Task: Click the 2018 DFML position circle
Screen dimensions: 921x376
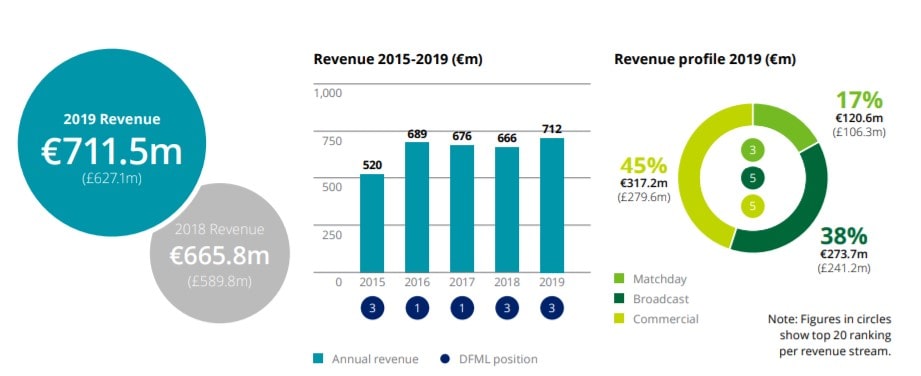Action: [x=507, y=308]
